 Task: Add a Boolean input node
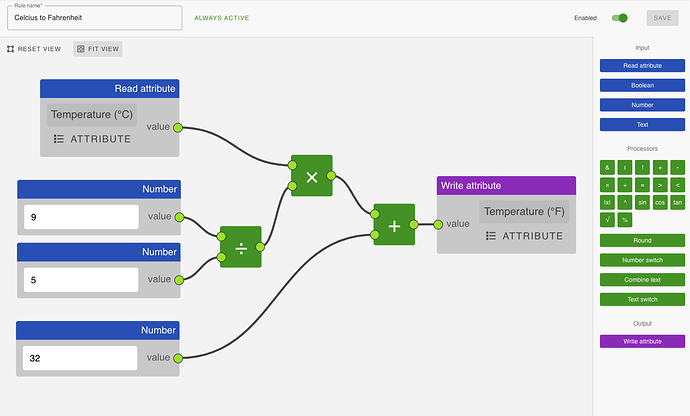(642, 85)
